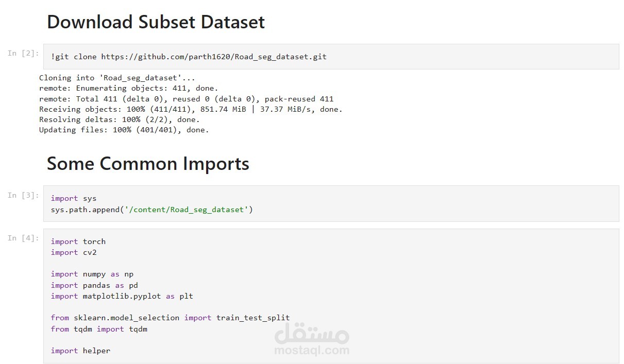The width and height of the screenshot is (624, 364).
Task: Click the "Cloning into 'Road_seg_dataset'" output line
Action: [117, 78]
